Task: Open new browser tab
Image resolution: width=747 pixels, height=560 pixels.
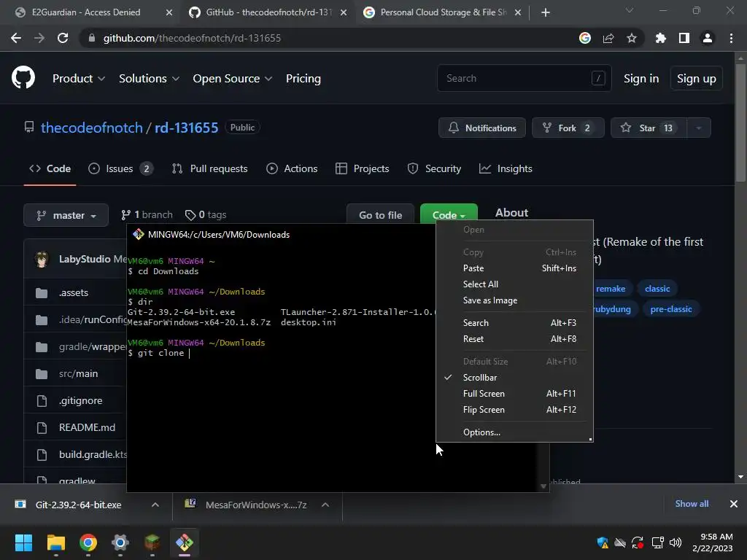Action: pos(546,12)
